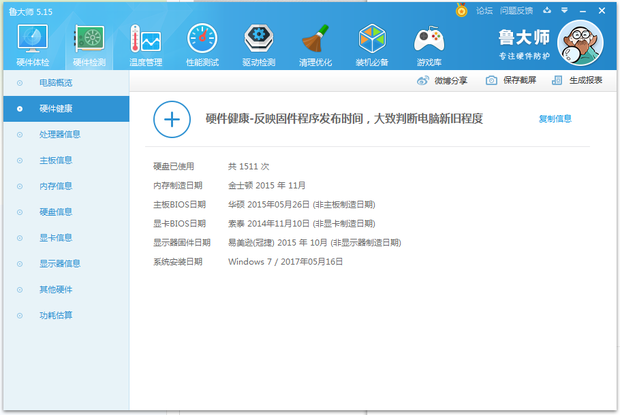Click the 内存制造日期 label
Screen dimensions: 620x415
coord(178,185)
